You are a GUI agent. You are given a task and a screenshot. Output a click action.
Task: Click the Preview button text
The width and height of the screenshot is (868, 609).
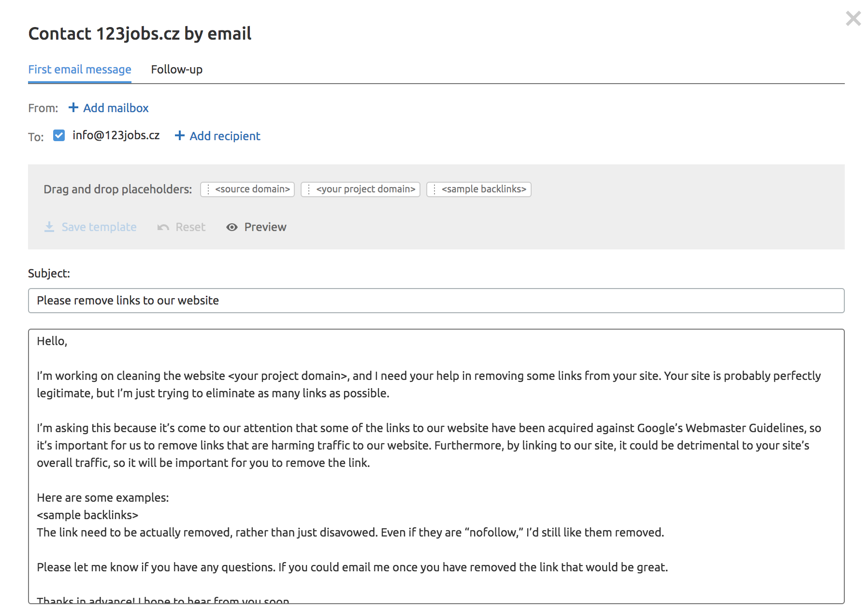coord(265,227)
